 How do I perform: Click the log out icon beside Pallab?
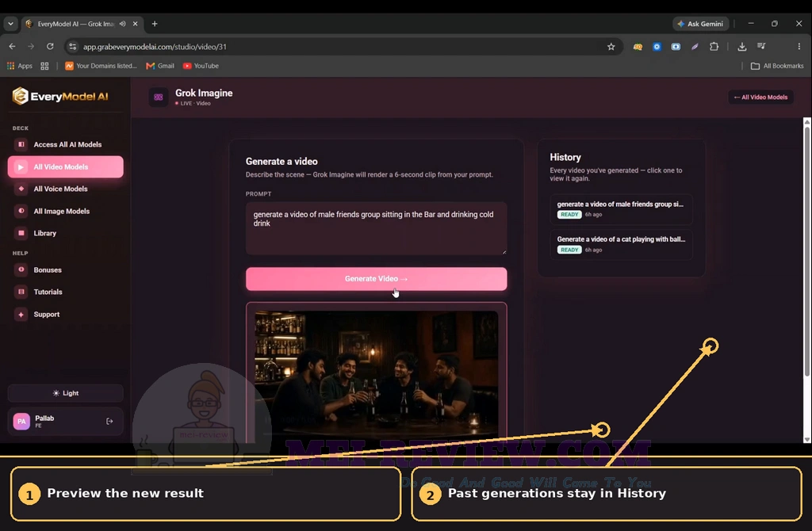click(109, 422)
